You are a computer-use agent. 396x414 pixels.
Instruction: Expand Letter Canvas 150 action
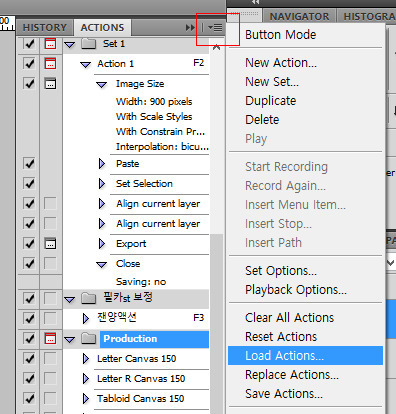click(x=86, y=359)
